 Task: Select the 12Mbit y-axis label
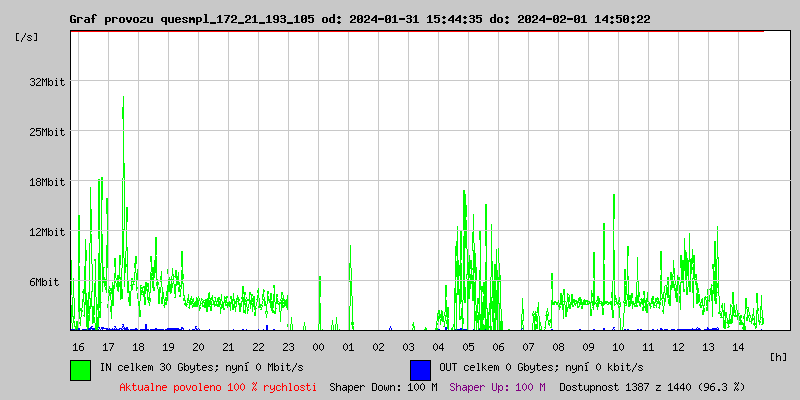click(47, 232)
